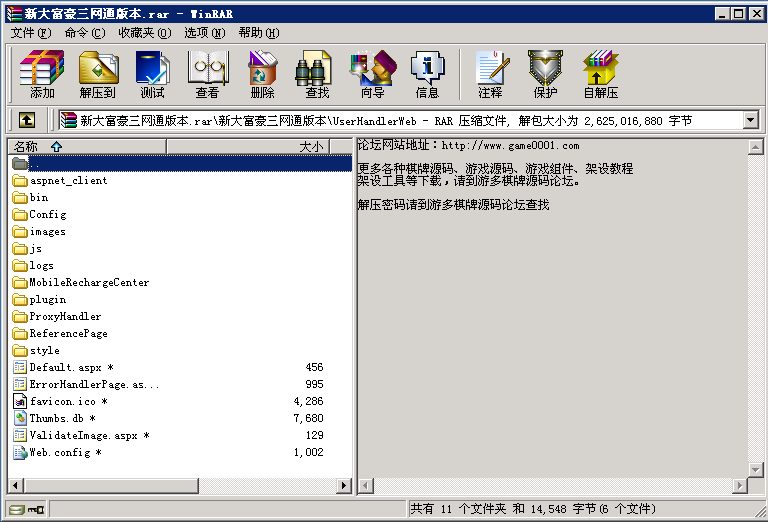
Task: Select the MobileRechargeCenter folder
Action: pyautogui.click(x=89, y=283)
